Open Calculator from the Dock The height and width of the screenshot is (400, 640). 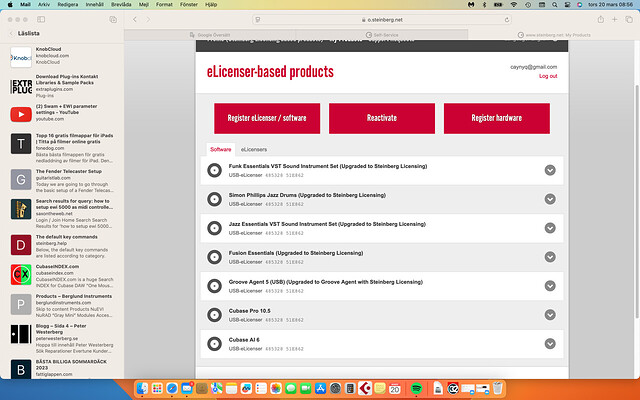pyautogui.click(x=350, y=388)
